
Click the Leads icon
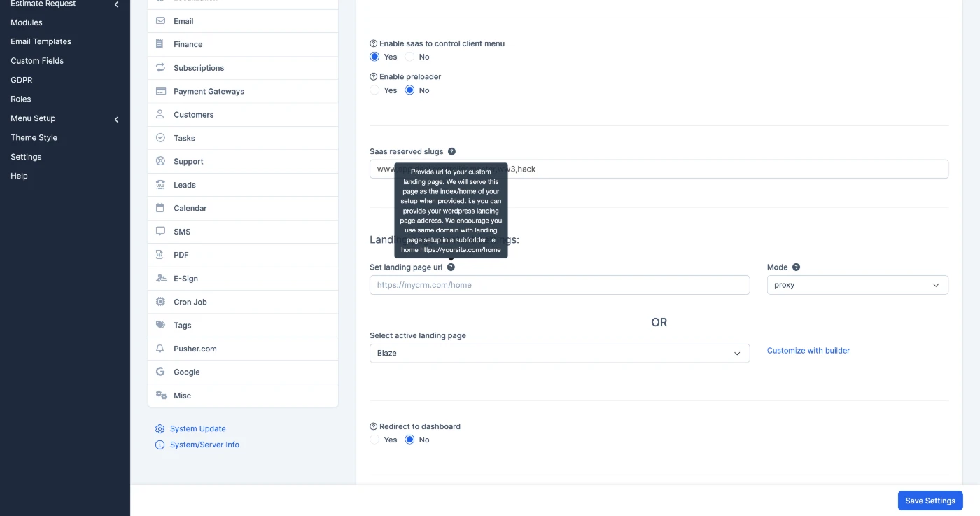(x=160, y=185)
